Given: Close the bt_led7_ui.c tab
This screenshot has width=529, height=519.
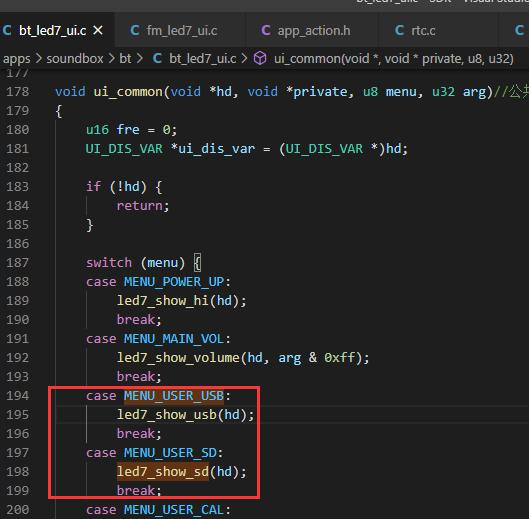Looking at the screenshot, I should click(x=98, y=31).
